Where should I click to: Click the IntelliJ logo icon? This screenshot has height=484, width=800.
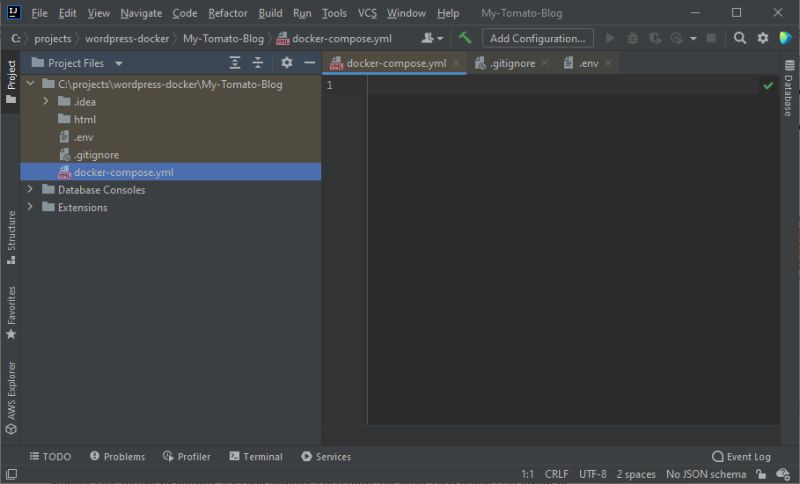click(x=14, y=12)
